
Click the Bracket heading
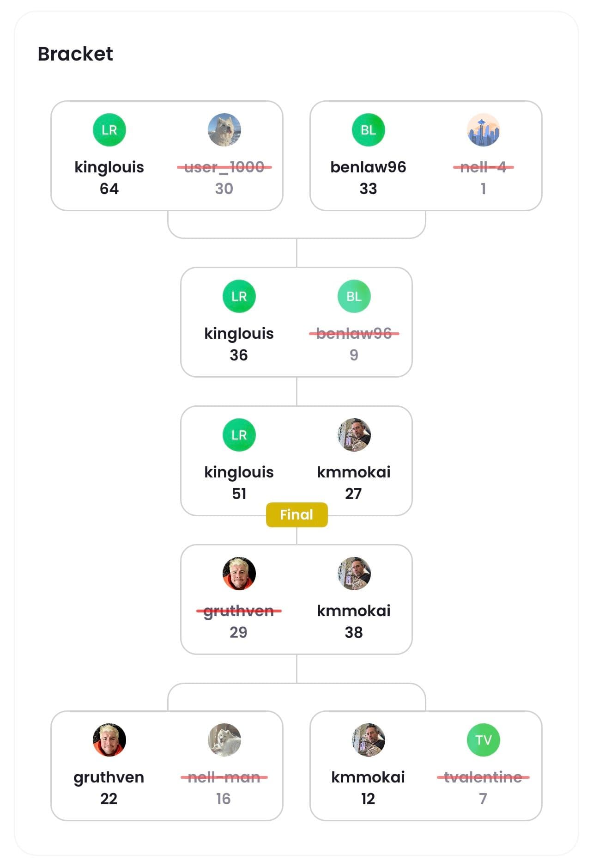(x=75, y=54)
